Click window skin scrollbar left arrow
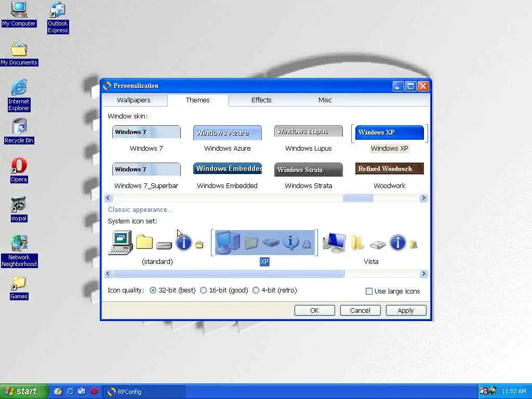The width and height of the screenshot is (532, 399). pos(108,198)
